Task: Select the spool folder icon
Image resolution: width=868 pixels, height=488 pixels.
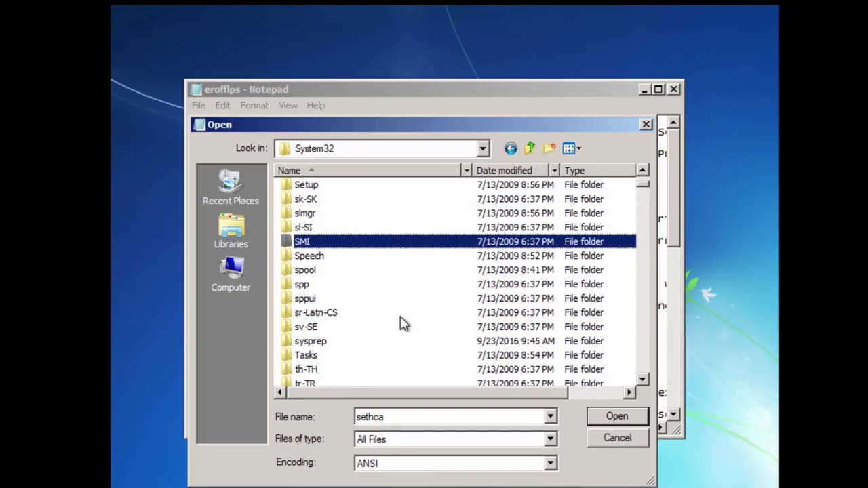Action: (x=286, y=270)
